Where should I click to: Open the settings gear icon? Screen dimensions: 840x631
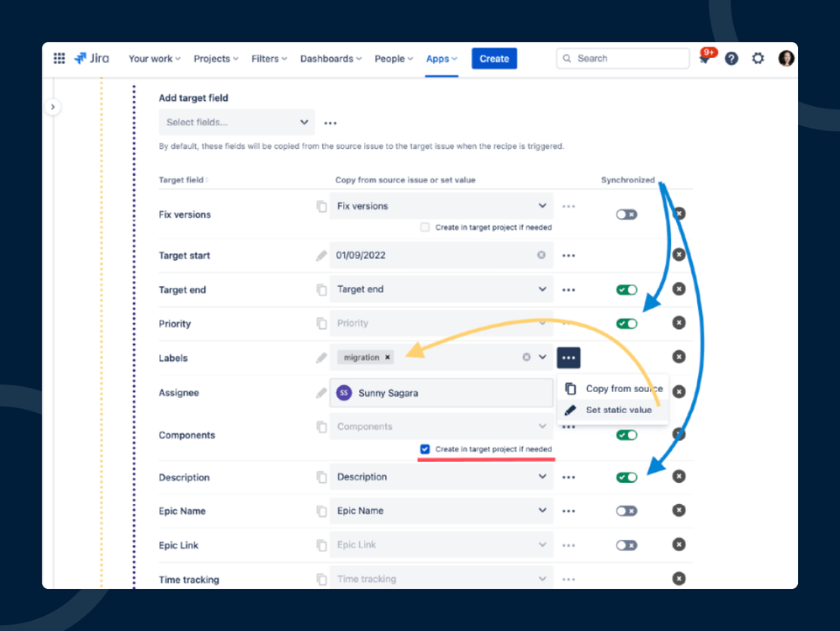[758, 58]
